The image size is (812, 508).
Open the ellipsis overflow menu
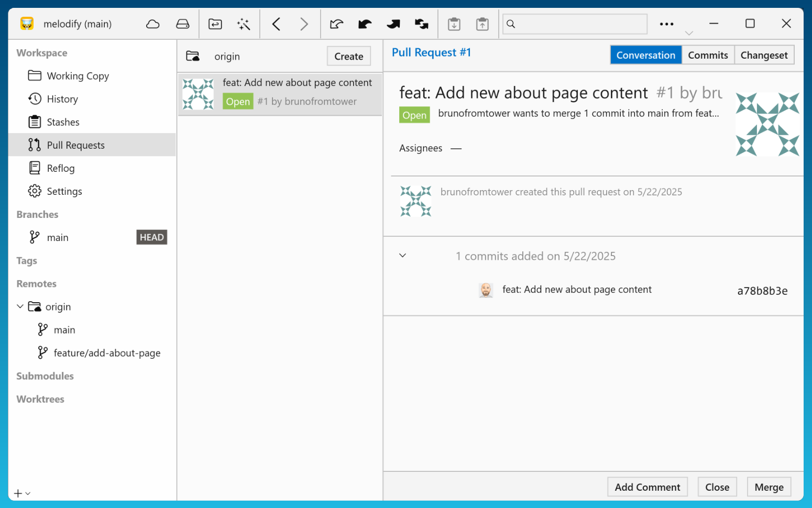coord(666,24)
